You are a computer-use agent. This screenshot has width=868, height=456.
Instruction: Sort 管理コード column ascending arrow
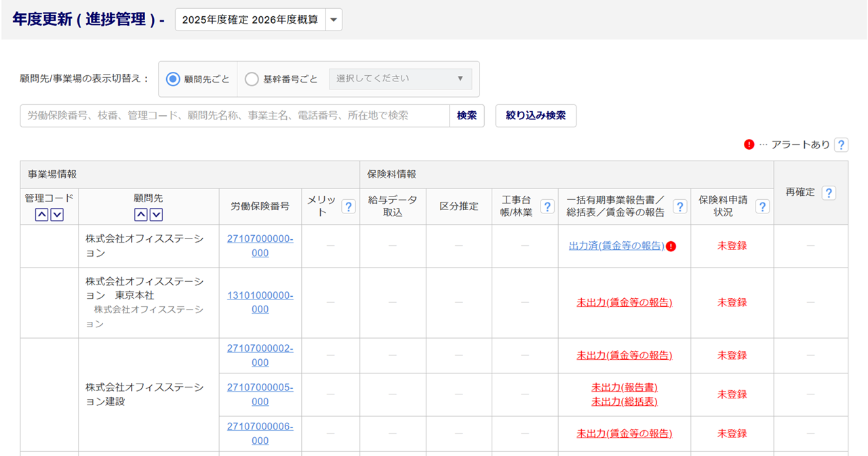pyautogui.click(x=41, y=215)
